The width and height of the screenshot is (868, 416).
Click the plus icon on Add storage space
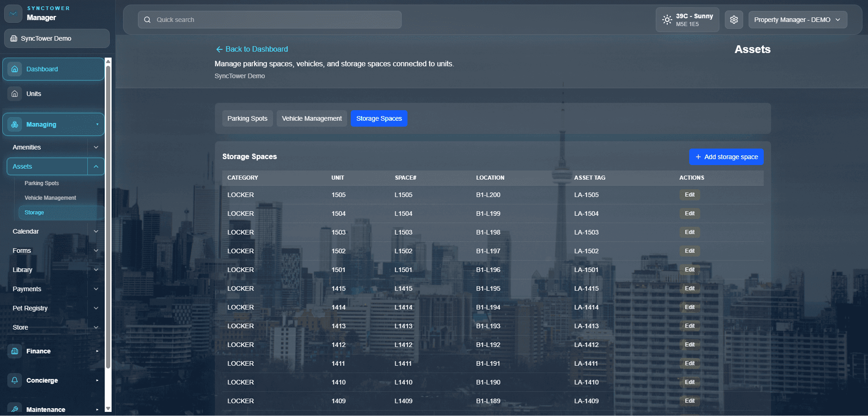tap(698, 157)
